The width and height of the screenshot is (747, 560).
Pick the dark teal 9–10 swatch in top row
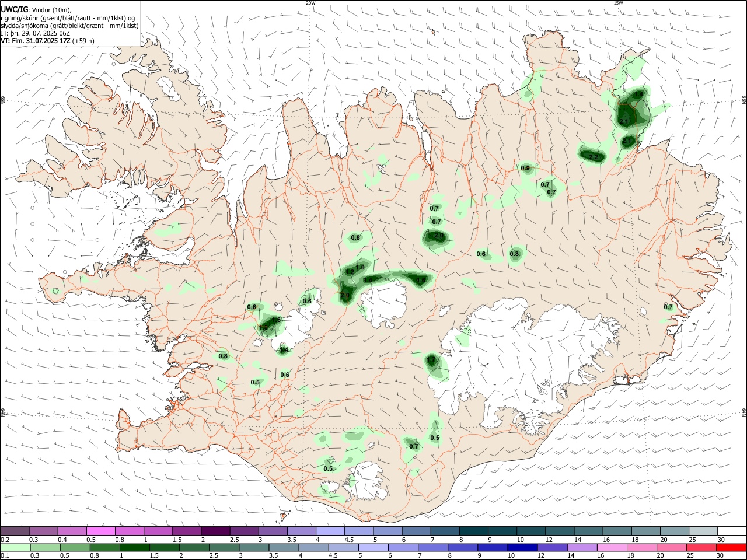coord(502,531)
